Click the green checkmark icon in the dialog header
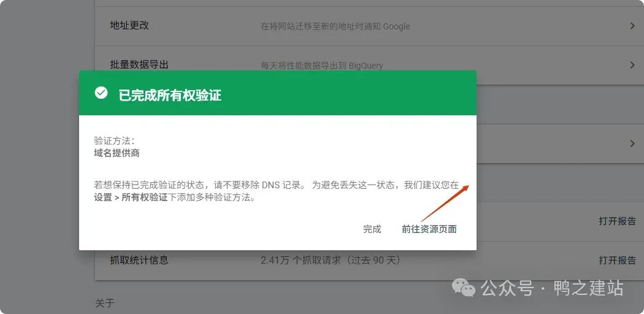The image size is (644, 314). coord(101,93)
